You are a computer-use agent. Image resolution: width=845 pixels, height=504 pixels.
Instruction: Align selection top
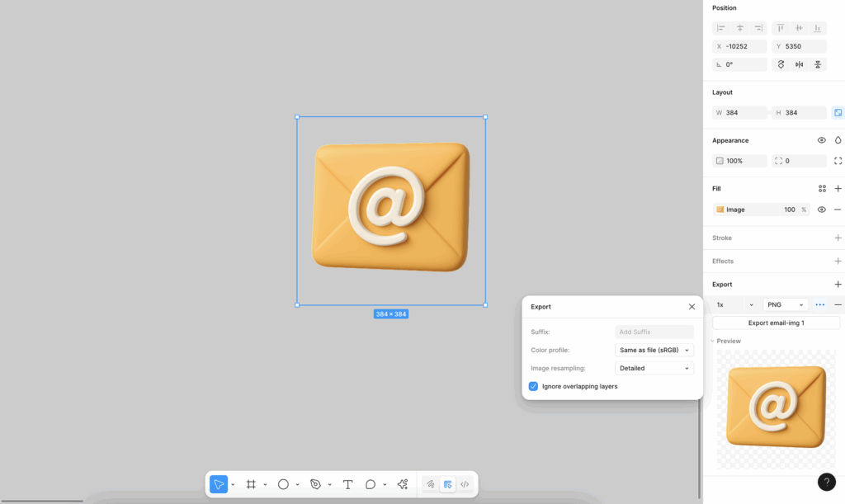coord(781,28)
